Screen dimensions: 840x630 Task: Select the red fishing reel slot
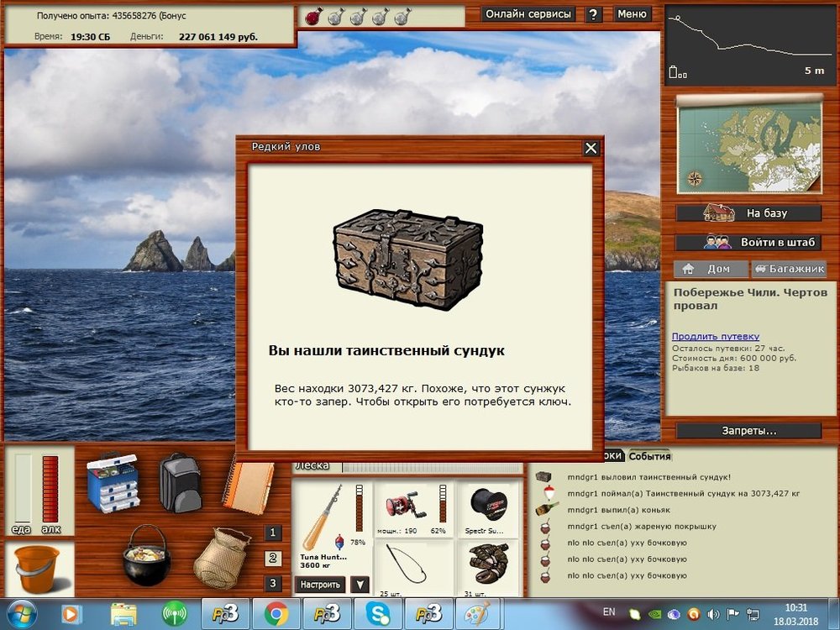tap(406, 506)
